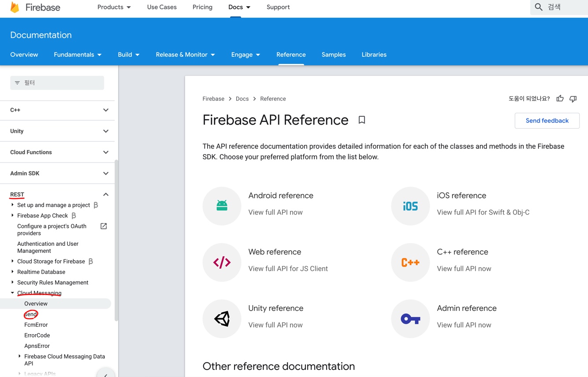Click the search magnifier icon
Screen dimensions: 588x377
tap(539, 7)
